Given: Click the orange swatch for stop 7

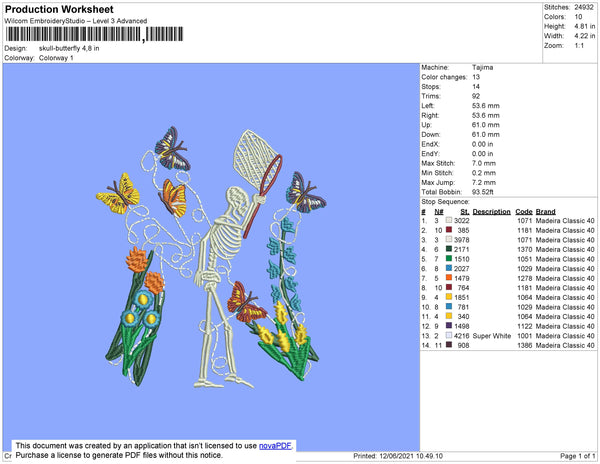Looking at the screenshot, I should (x=449, y=278).
